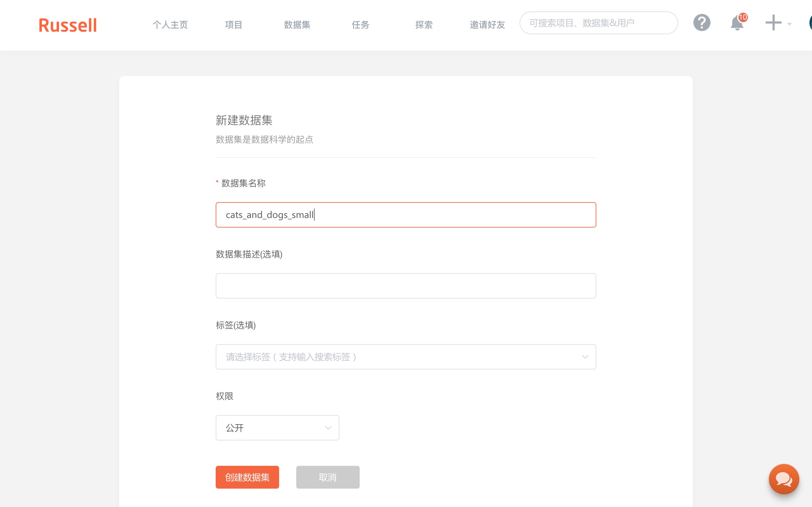Viewport: 812px width, 507px height.
Task: Open the notifications bell icon
Action: (x=737, y=24)
